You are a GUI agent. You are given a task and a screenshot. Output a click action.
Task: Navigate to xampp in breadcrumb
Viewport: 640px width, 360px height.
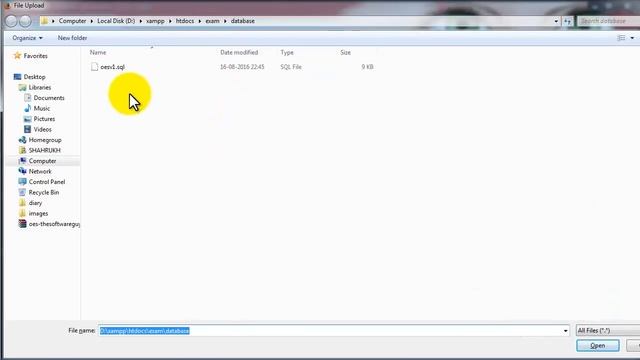tap(155, 21)
